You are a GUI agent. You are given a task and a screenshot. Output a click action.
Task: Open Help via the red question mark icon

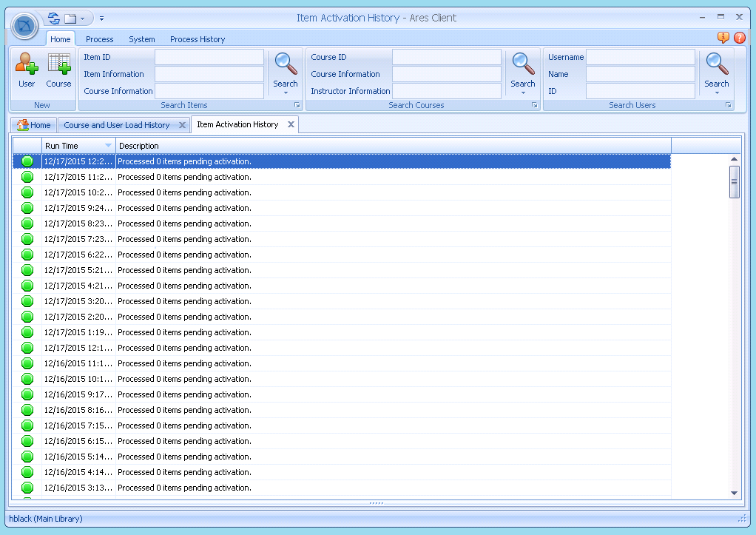tap(740, 38)
